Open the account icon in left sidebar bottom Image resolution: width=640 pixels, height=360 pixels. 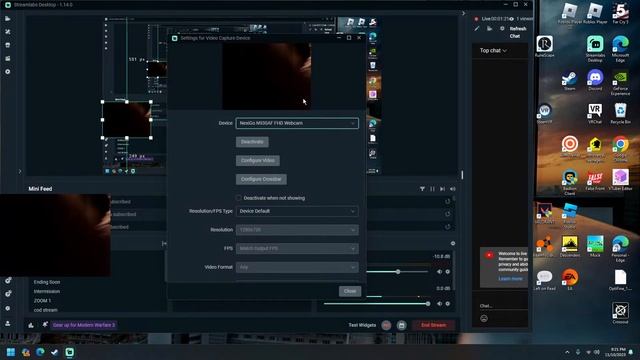8,323
